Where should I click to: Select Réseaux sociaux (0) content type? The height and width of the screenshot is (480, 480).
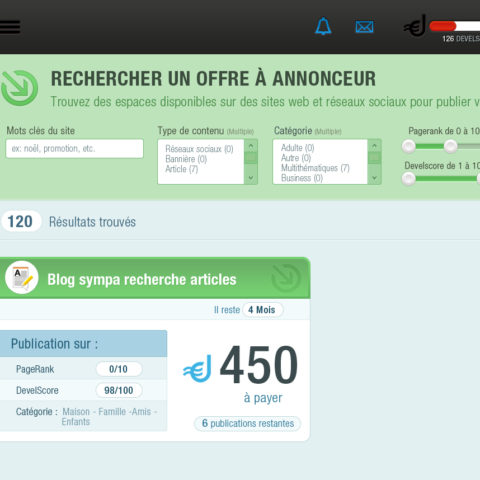click(199, 149)
